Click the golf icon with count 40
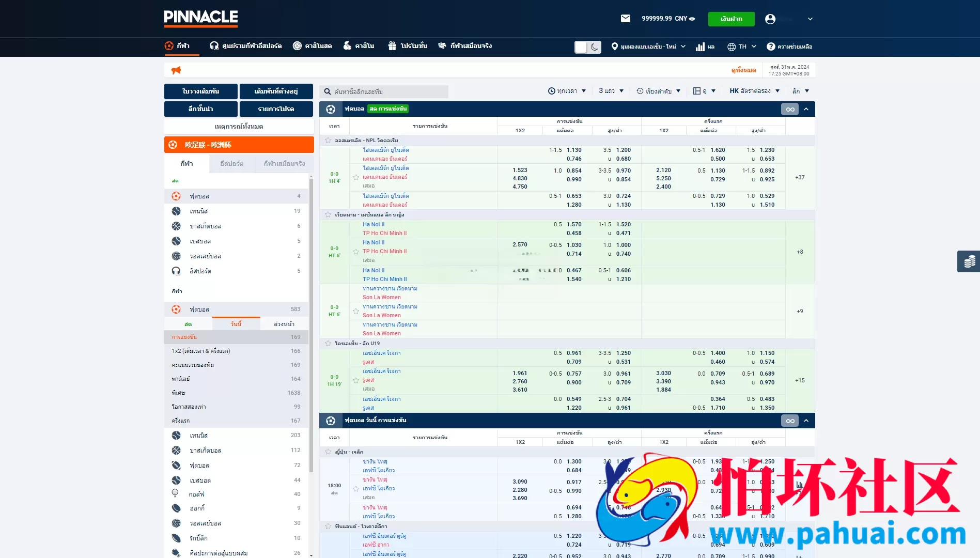This screenshot has height=558, width=980. coord(175,493)
